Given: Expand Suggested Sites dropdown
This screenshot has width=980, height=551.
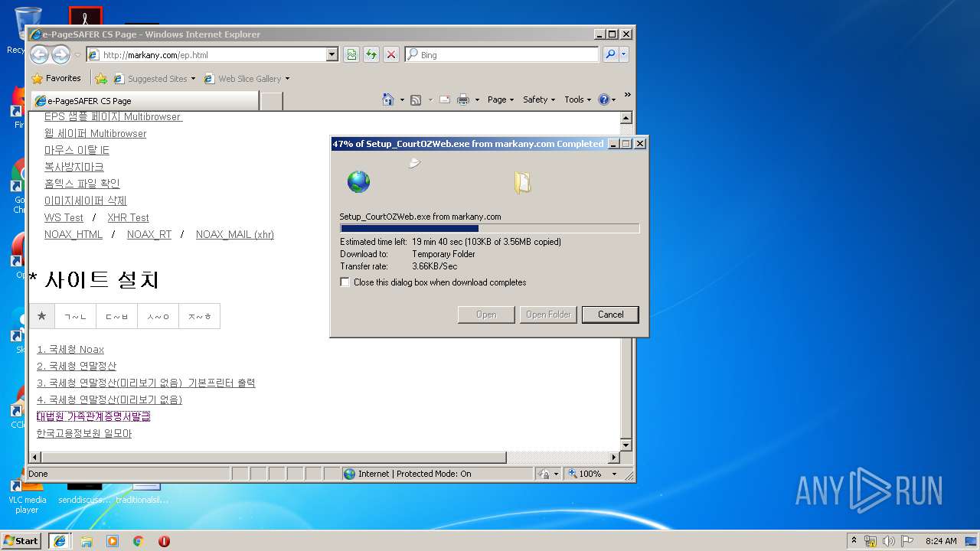Looking at the screenshot, I should [193, 78].
